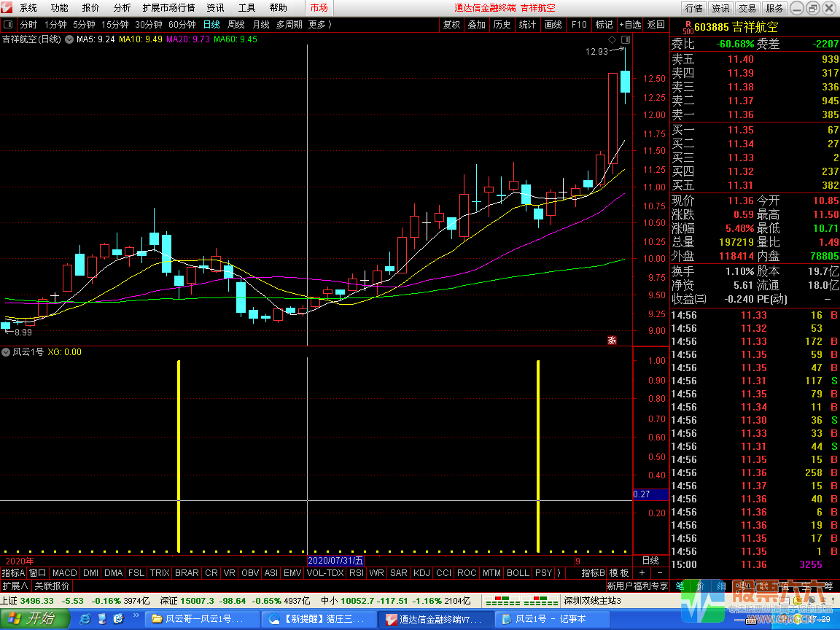Click the 服务 service button

point(774,8)
